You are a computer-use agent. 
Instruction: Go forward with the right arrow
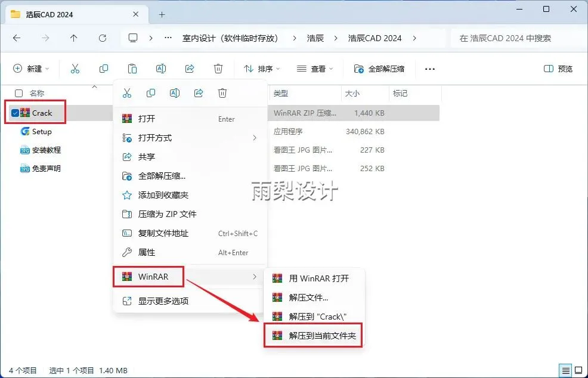45,38
